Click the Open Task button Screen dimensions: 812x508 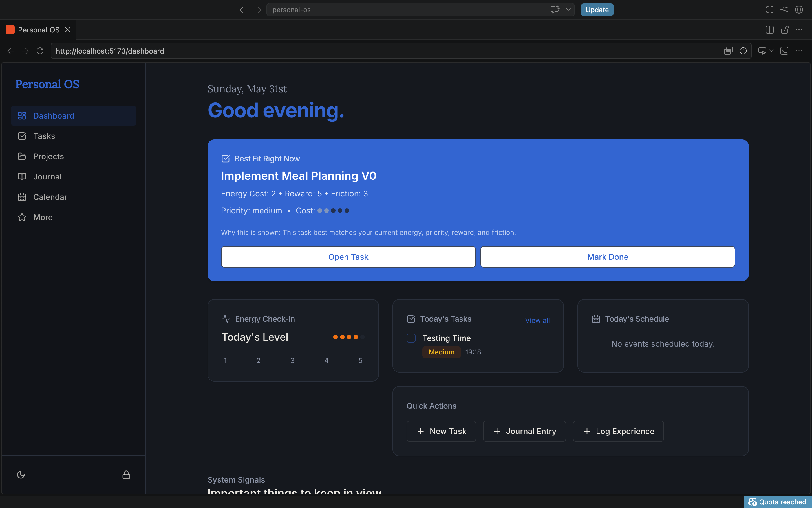348,257
